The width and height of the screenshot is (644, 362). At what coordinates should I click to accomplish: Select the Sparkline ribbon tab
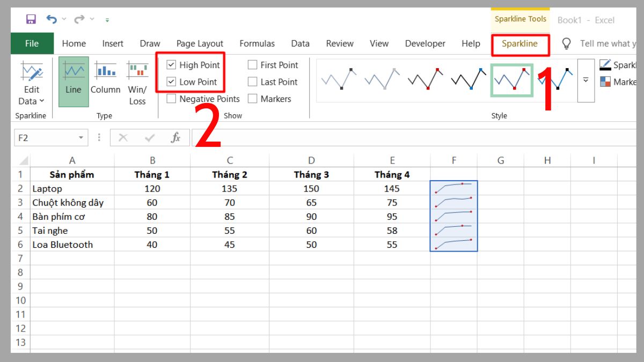click(x=519, y=43)
